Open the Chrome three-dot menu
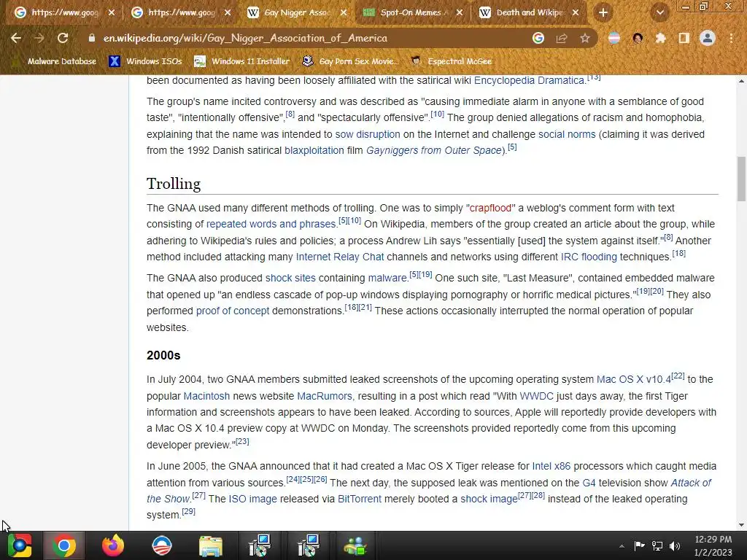This screenshot has width=747, height=560. point(731,38)
